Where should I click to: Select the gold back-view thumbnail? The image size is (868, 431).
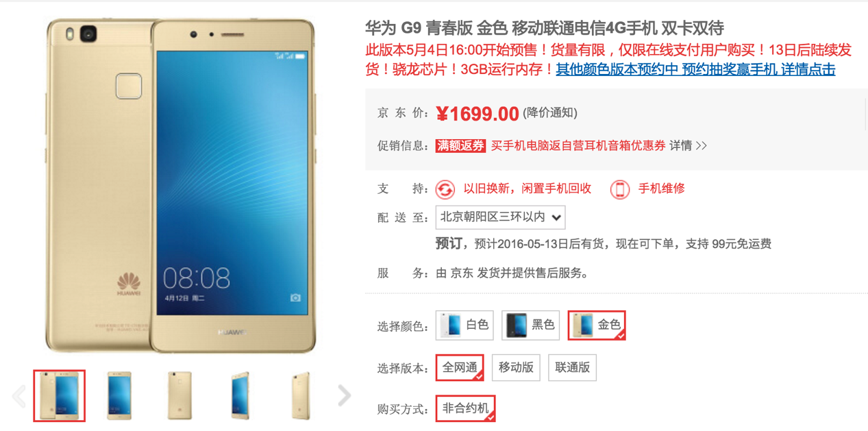[180, 395]
